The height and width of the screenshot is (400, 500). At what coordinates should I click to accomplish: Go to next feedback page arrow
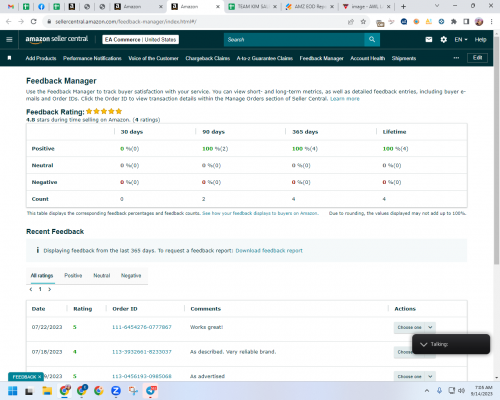coord(50,289)
